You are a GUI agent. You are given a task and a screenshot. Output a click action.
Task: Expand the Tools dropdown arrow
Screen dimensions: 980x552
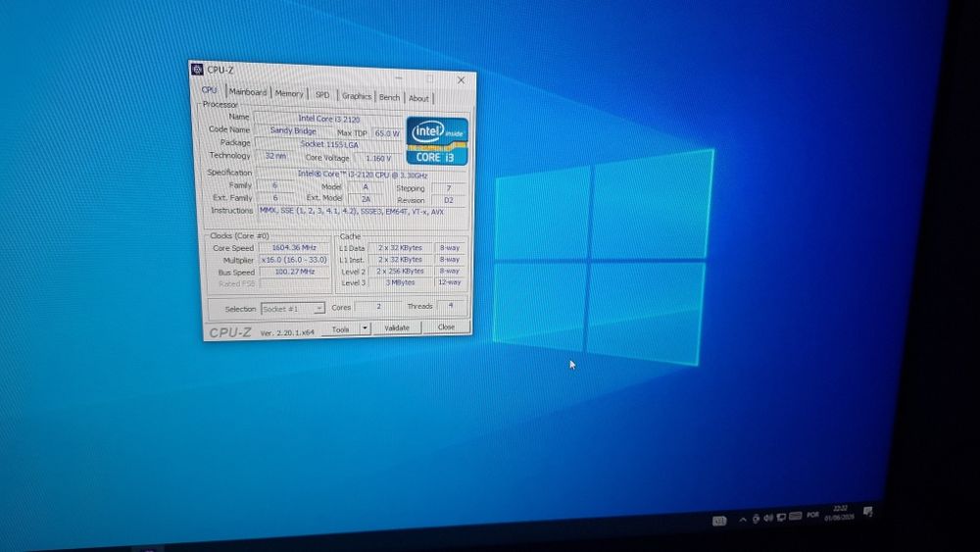coord(365,328)
